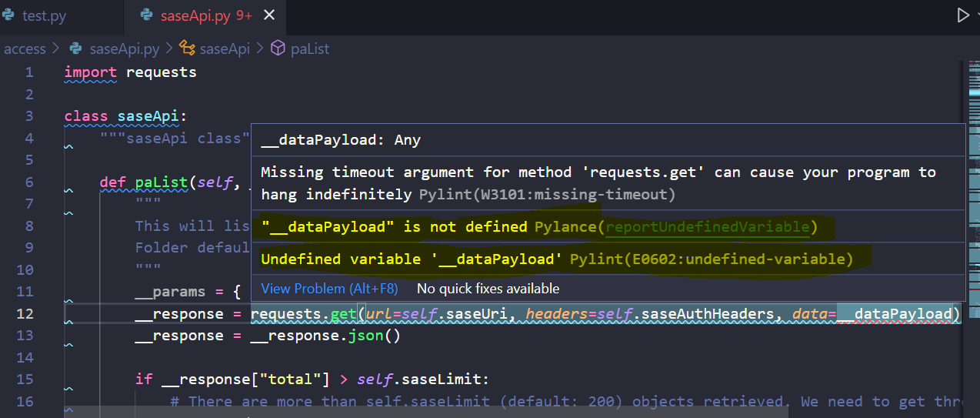
Task: Click line number 15 in the gutter
Action: (x=25, y=379)
